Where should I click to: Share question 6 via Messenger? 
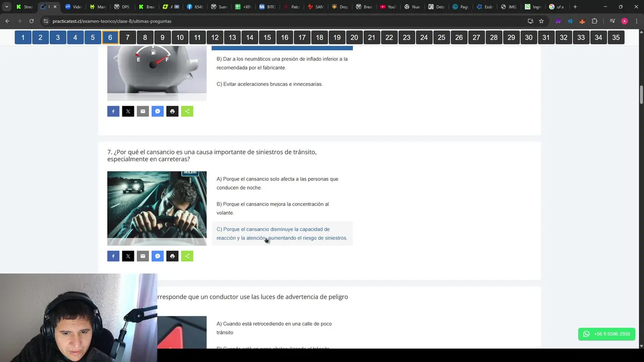(157, 111)
